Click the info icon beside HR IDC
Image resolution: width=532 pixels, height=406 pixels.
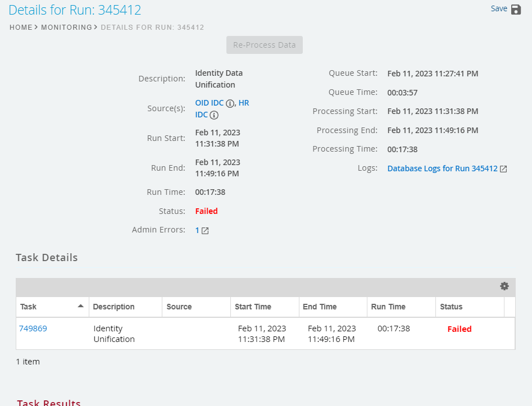coord(214,115)
